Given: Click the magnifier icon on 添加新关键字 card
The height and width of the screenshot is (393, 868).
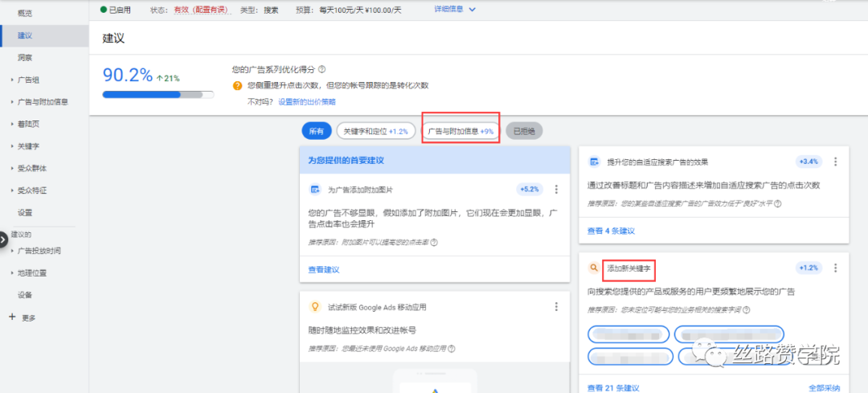Looking at the screenshot, I should 594,268.
